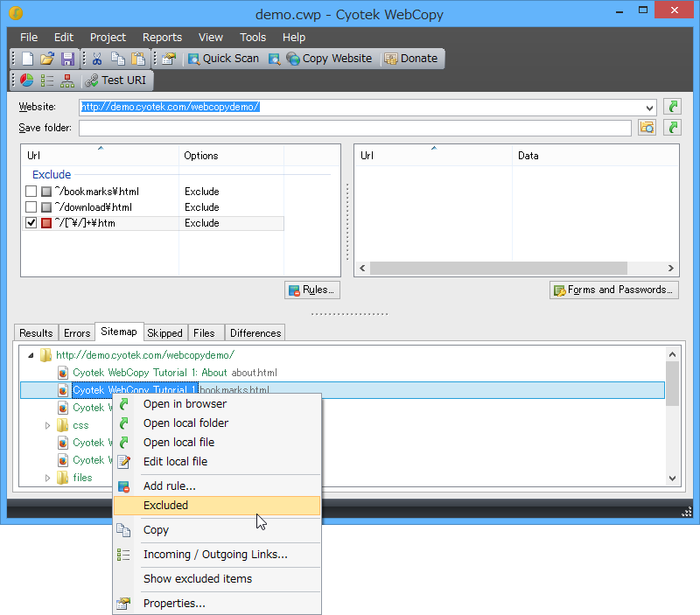Click the Donate toolbar button
Image resolution: width=700 pixels, height=615 pixels.
coord(411,59)
